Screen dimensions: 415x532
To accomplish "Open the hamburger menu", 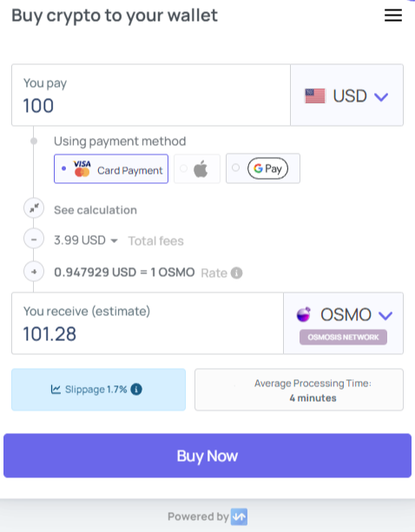I will click(x=393, y=16).
